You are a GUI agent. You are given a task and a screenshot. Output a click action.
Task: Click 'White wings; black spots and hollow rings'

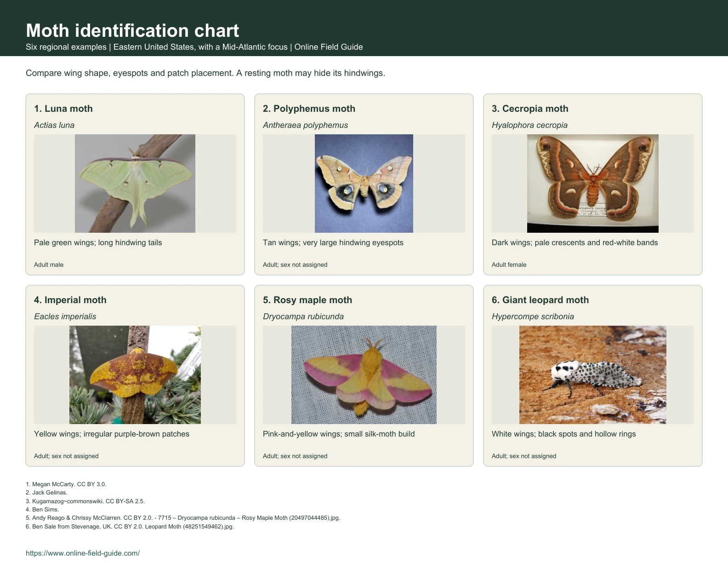564,434
